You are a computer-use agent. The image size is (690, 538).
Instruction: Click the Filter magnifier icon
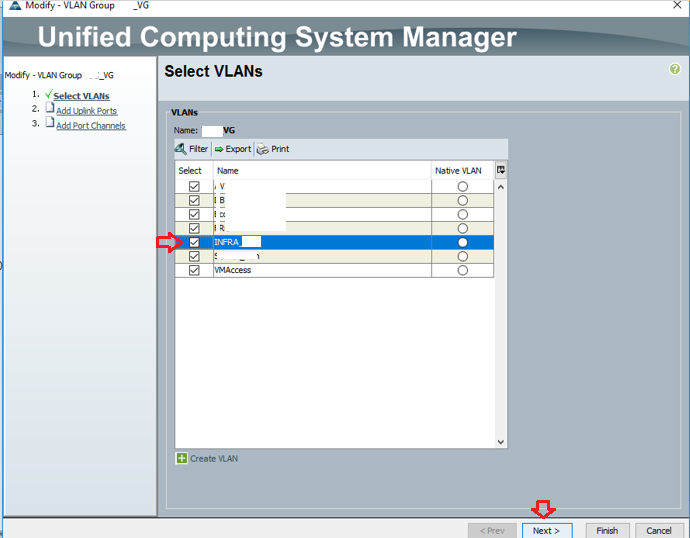point(180,149)
